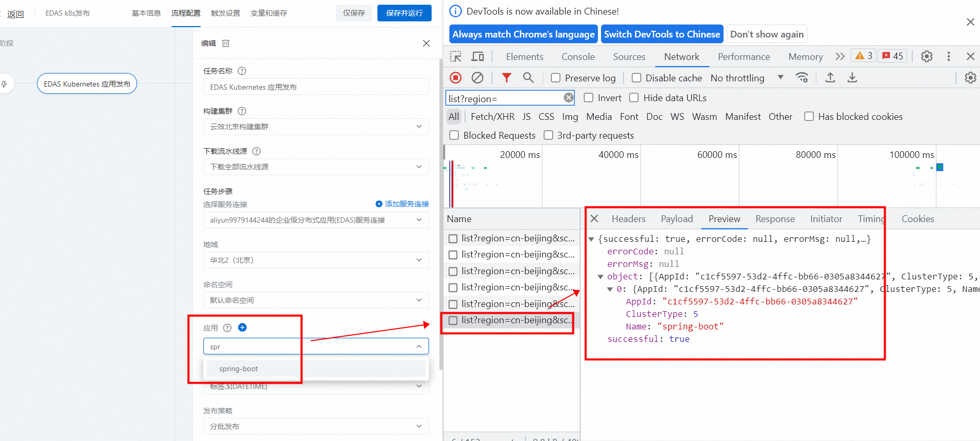980x441 pixels.
Task: Open 下载全部流水线源 dropdown
Action: tap(316, 167)
